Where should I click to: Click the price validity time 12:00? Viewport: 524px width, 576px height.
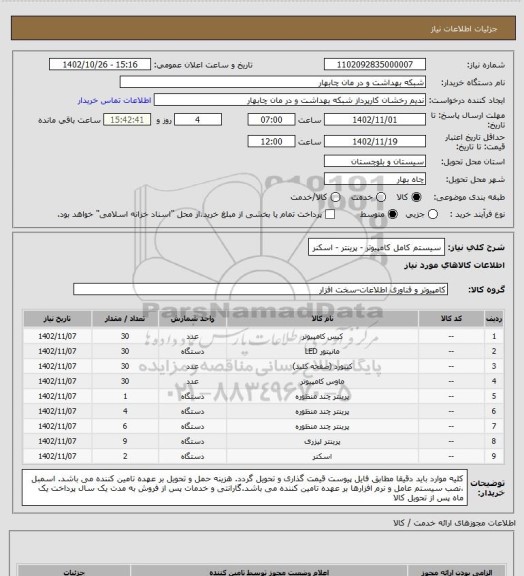[272, 141]
